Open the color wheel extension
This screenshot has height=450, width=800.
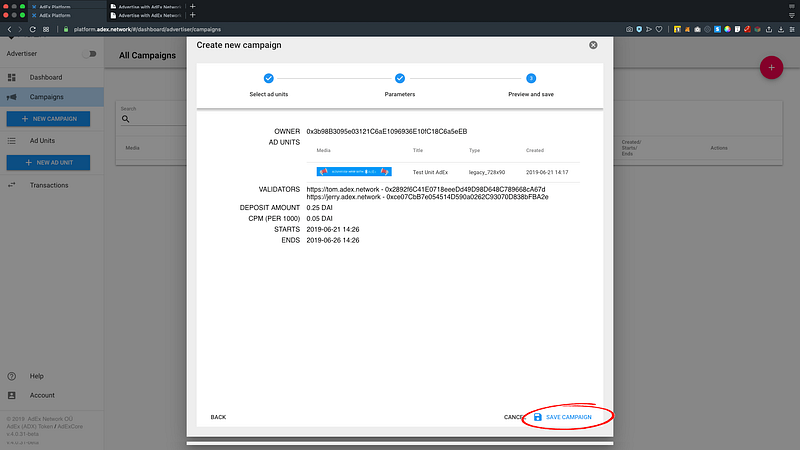pyautogui.click(x=727, y=30)
